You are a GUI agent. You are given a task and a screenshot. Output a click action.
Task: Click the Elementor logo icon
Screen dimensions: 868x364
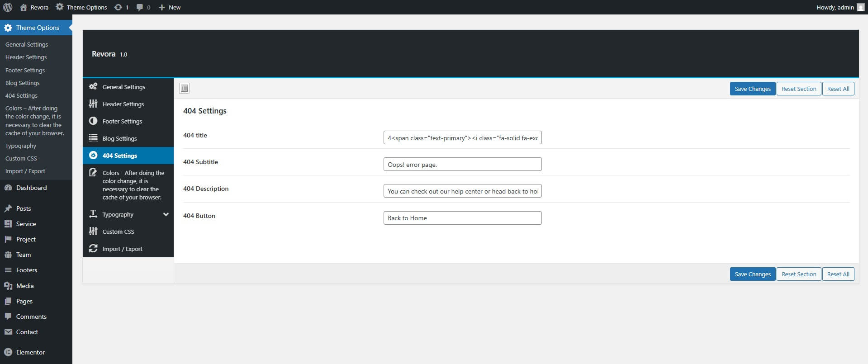tap(8, 352)
